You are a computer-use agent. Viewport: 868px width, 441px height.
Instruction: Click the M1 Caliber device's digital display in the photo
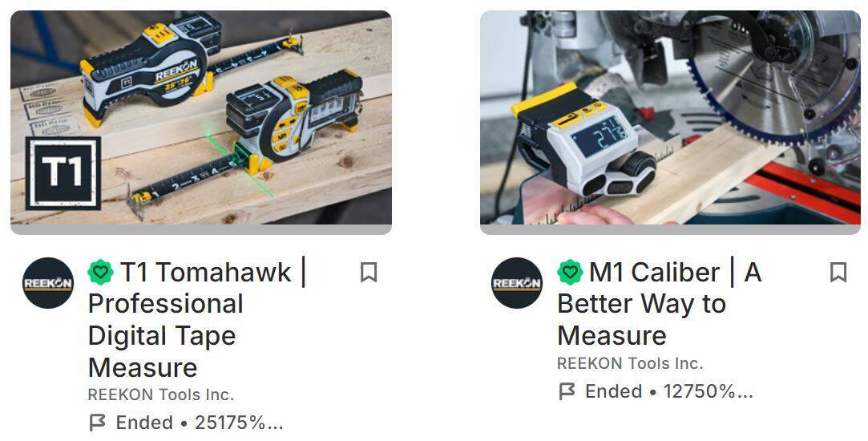[600, 136]
